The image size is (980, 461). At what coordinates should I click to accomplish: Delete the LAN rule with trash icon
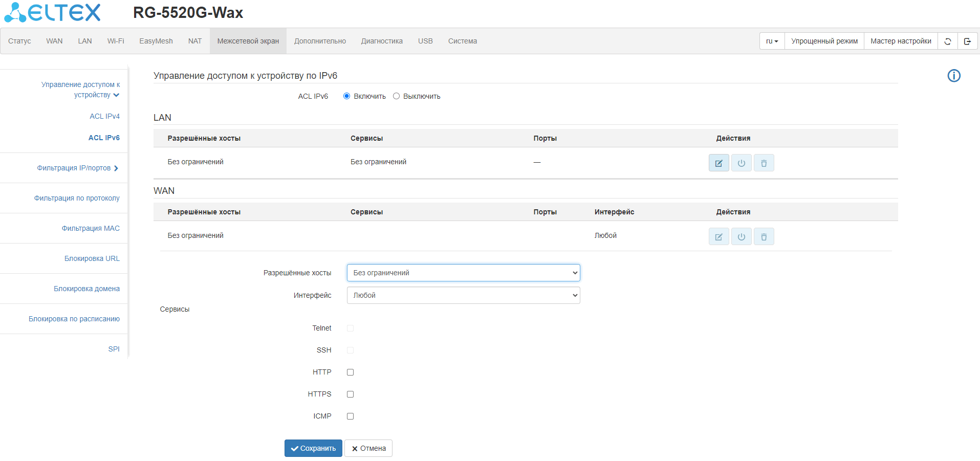click(764, 163)
